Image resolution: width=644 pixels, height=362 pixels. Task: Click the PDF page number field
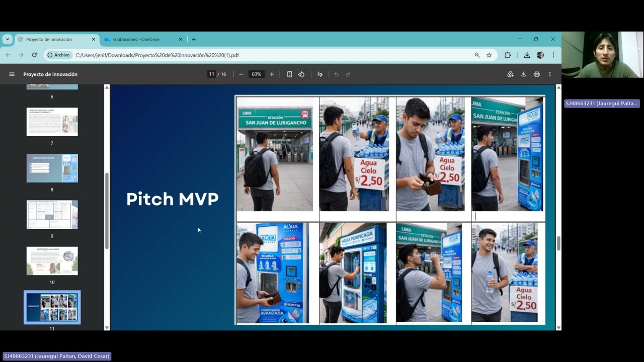point(212,74)
